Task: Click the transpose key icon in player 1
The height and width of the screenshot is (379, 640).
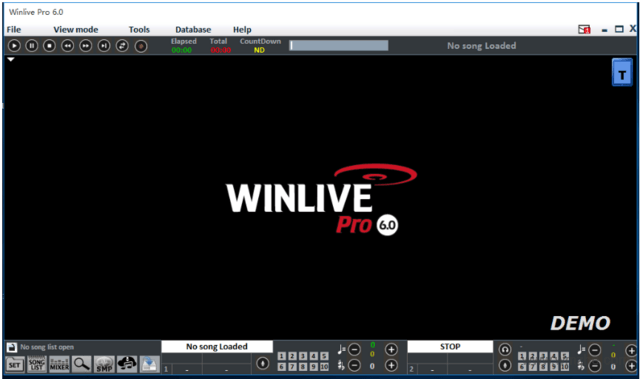Action: point(341,365)
